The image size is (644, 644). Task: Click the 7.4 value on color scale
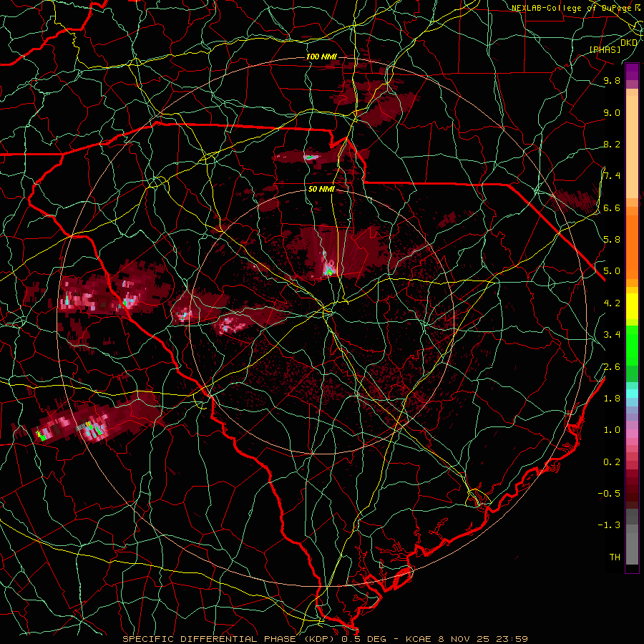pos(612,176)
